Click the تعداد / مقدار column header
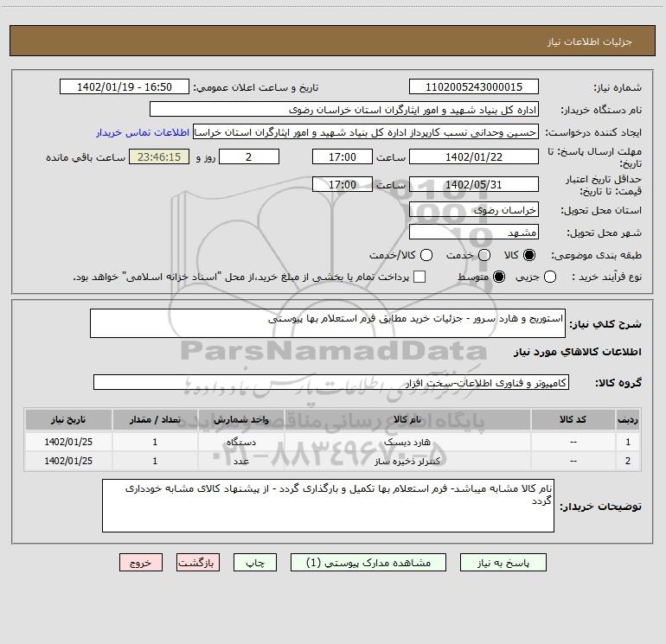The height and width of the screenshot is (644, 666). click(x=155, y=419)
